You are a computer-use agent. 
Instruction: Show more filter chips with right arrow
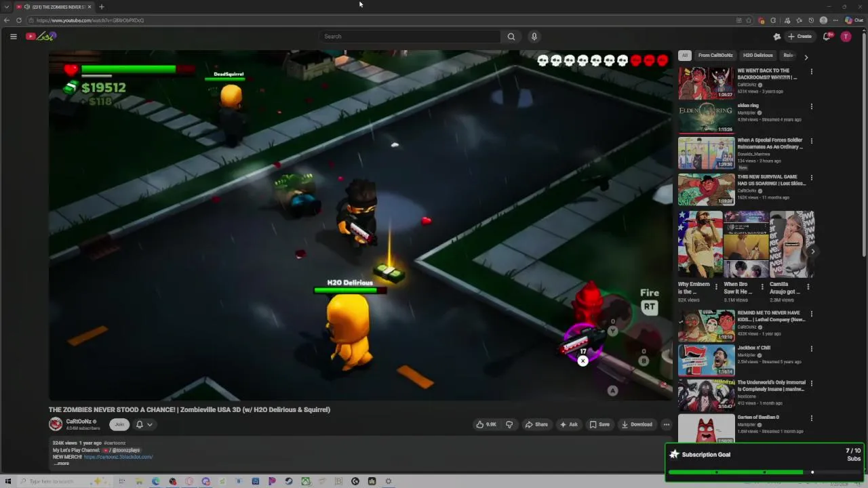(x=806, y=57)
